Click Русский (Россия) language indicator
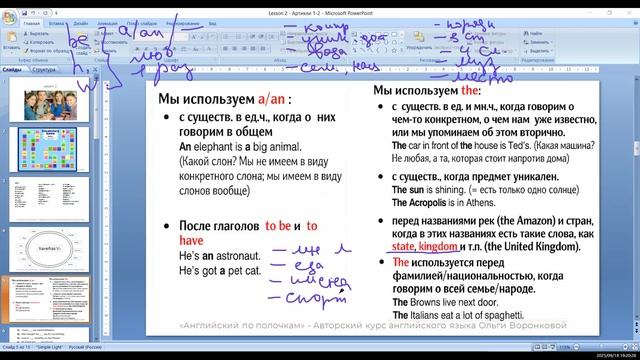640x360 pixels. 85,347
